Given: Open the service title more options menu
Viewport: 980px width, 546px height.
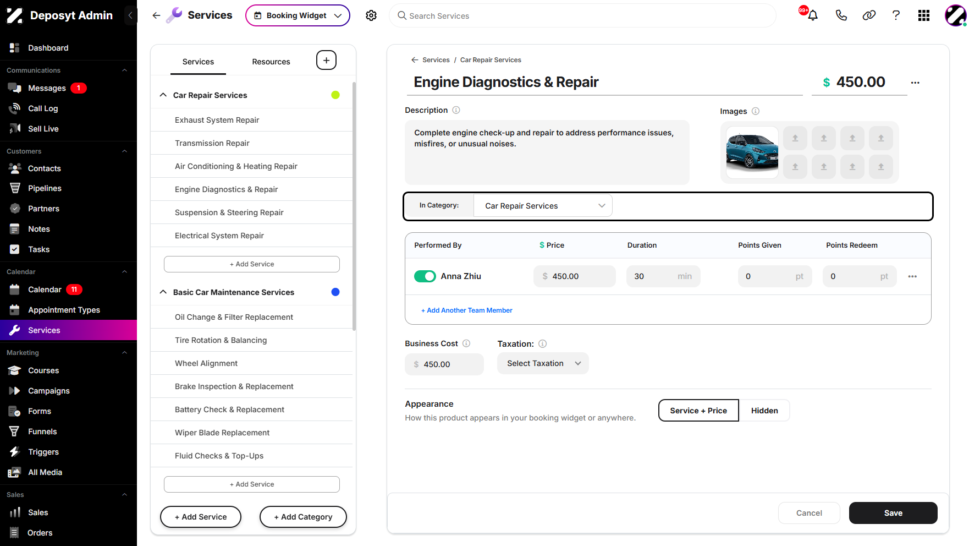Looking at the screenshot, I should click(915, 83).
